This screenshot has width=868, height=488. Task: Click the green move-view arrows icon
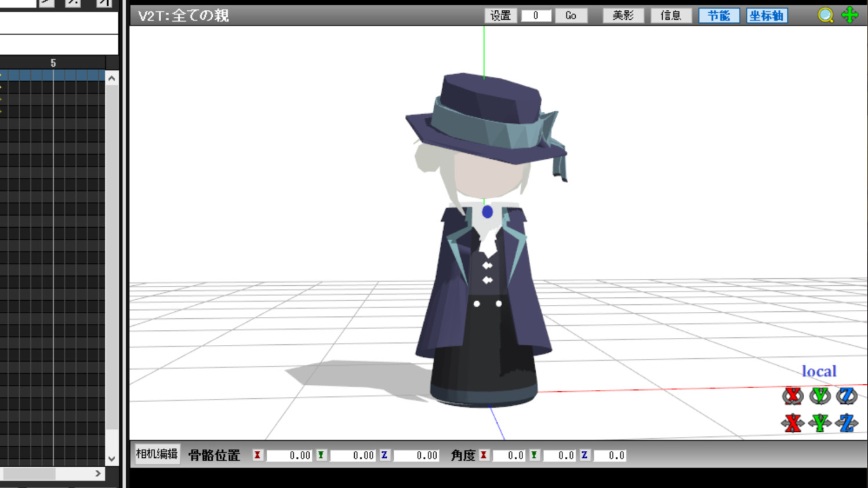[850, 15]
